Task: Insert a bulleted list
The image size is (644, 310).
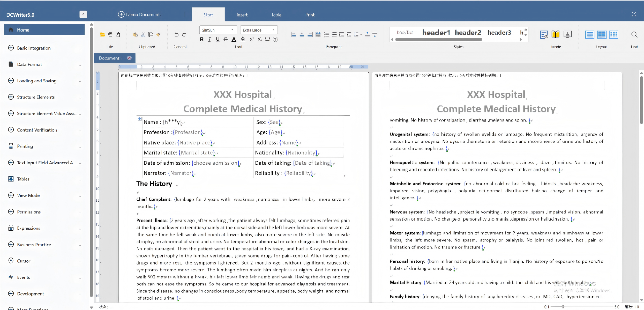Action: (x=334, y=35)
